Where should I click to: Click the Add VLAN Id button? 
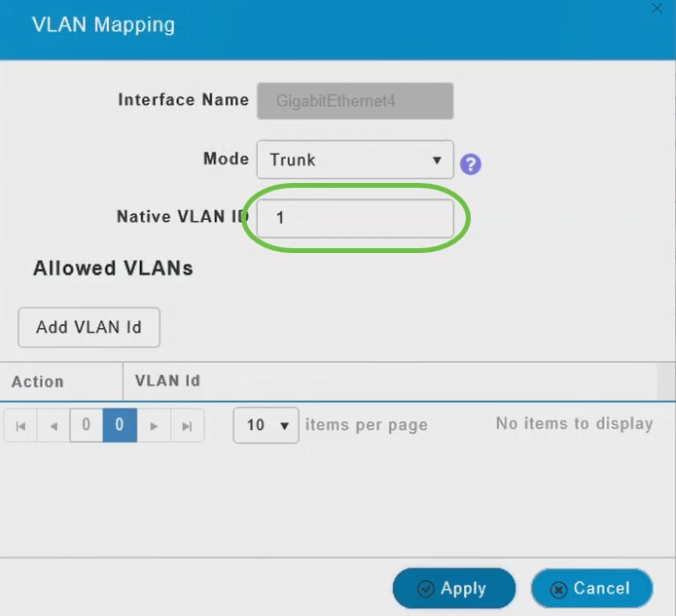pyautogui.click(x=89, y=327)
